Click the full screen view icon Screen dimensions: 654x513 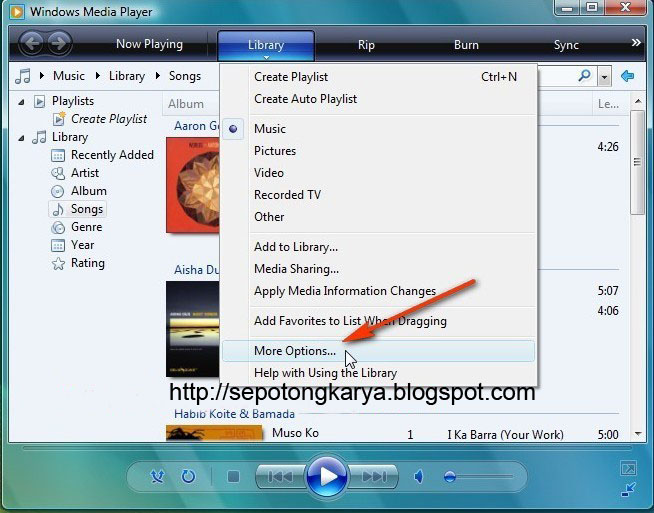click(x=628, y=468)
